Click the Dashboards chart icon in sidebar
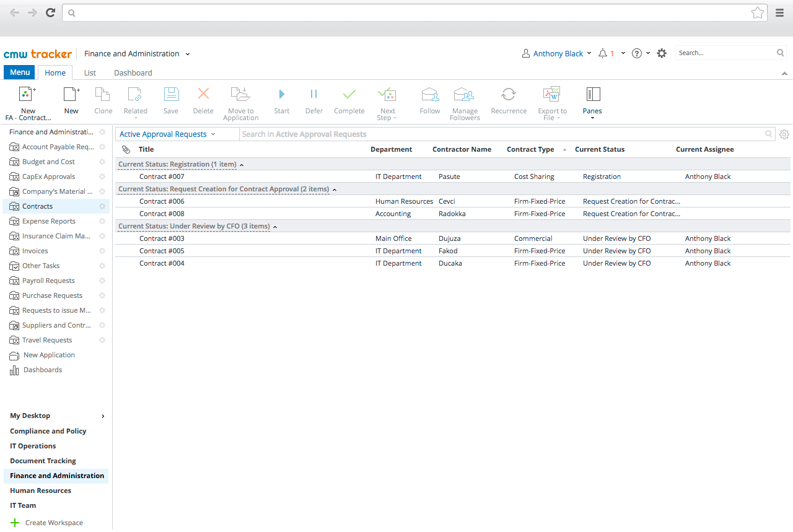The height and width of the screenshot is (532, 793). 14,370
